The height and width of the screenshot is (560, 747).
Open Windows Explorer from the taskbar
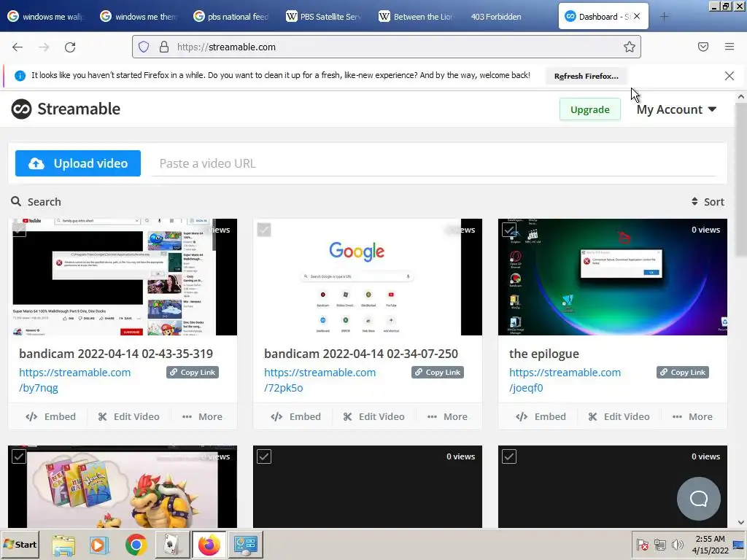63,545
